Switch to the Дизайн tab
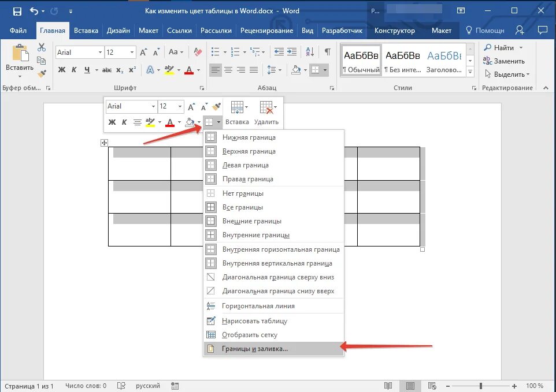556x392 pixels. tap(118, 31)
